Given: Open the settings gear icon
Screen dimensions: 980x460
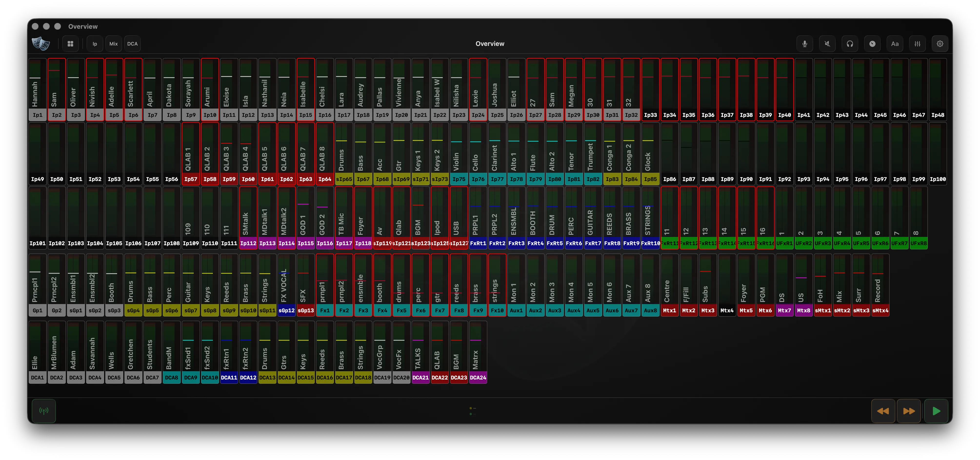Looking at the screenshot, I should click(940, 44).
